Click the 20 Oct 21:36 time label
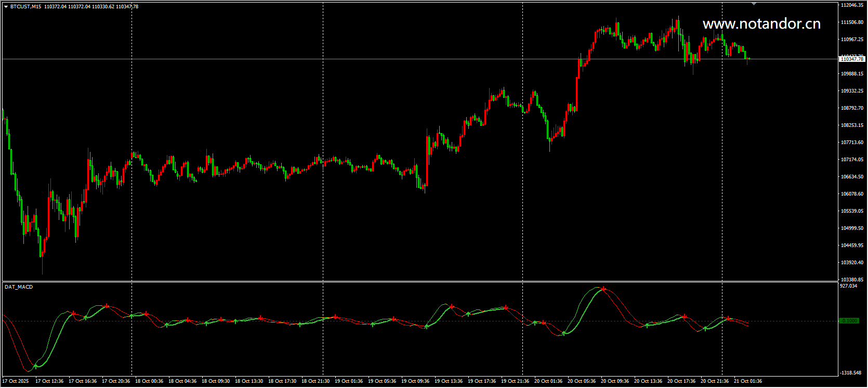868x388 pixels. (x=715, y=381)
